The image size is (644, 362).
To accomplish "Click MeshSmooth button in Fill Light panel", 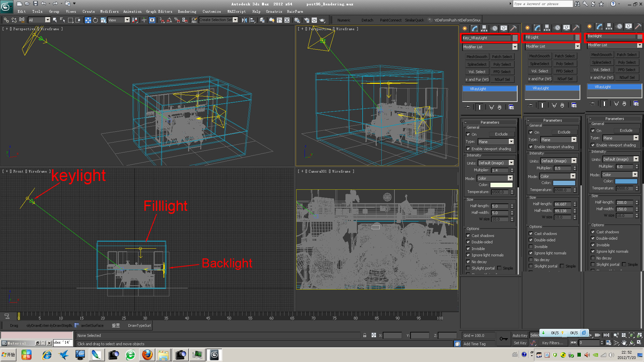I will [539, 56].
